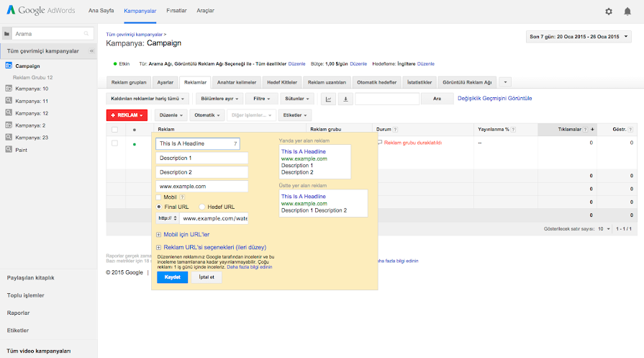644x358 pixels.
Task: Open the notifications bell
Action: point(627,12)
